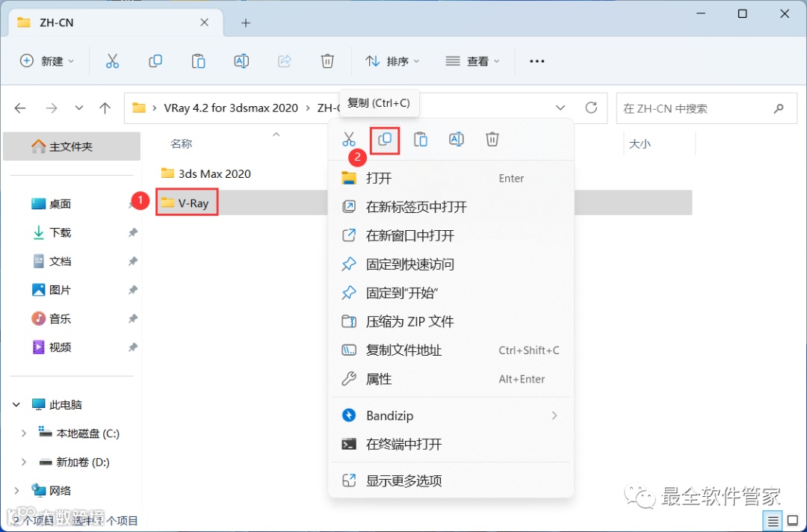Open the 查看 view dropdown
807x532 pixels.
tap(472, 61)
